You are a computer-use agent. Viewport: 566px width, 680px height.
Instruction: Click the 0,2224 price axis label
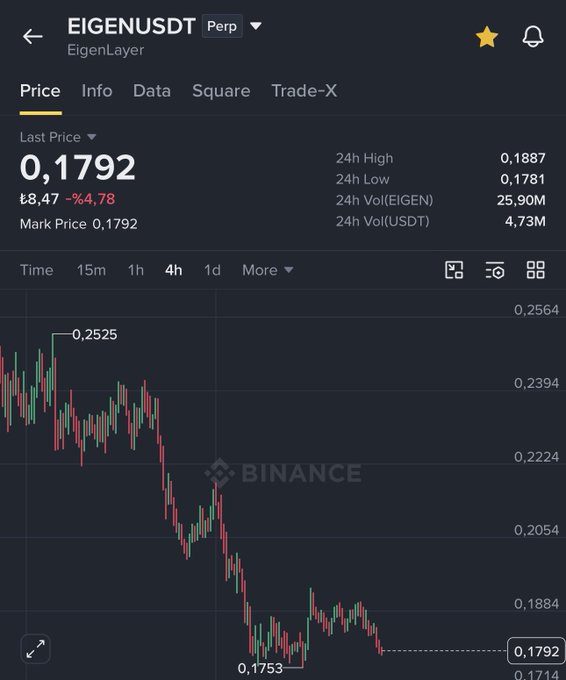pyautogui.click(x=537, y=457)
